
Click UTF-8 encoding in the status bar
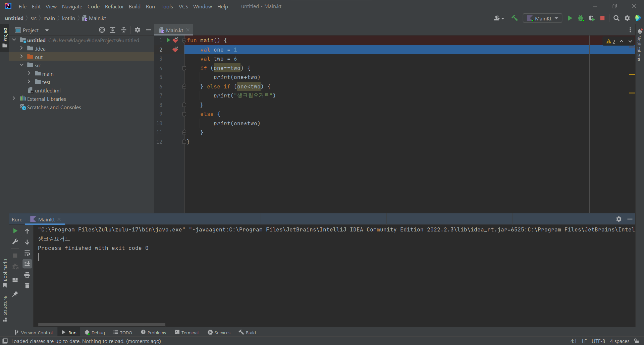click(x=598, y=341)
